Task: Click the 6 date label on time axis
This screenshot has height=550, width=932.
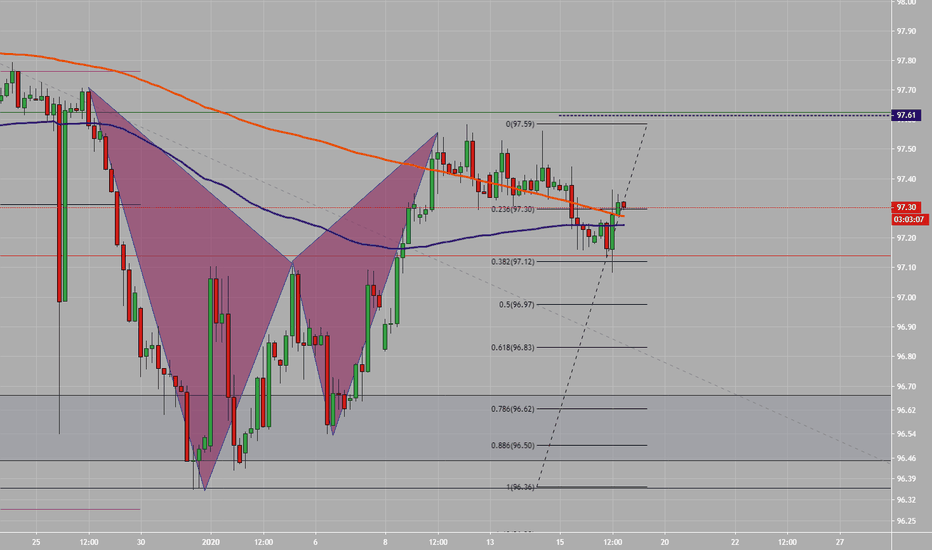Action: [x=316, y=542]
